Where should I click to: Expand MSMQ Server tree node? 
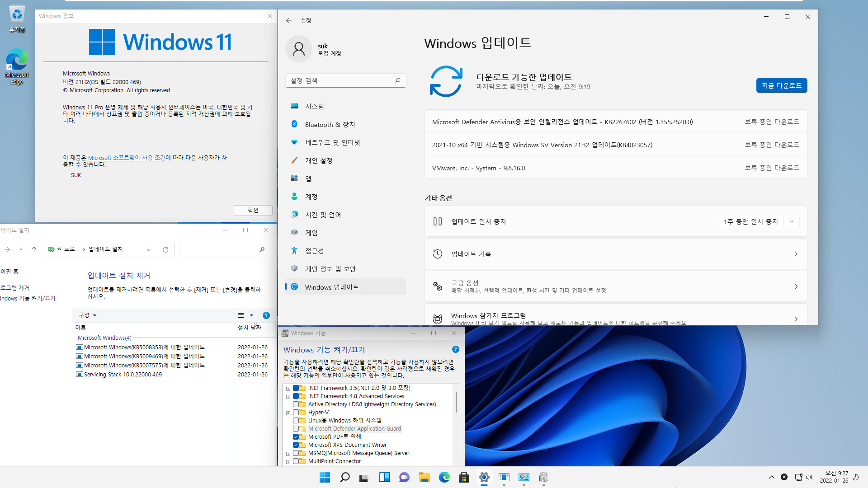point(288,454)
